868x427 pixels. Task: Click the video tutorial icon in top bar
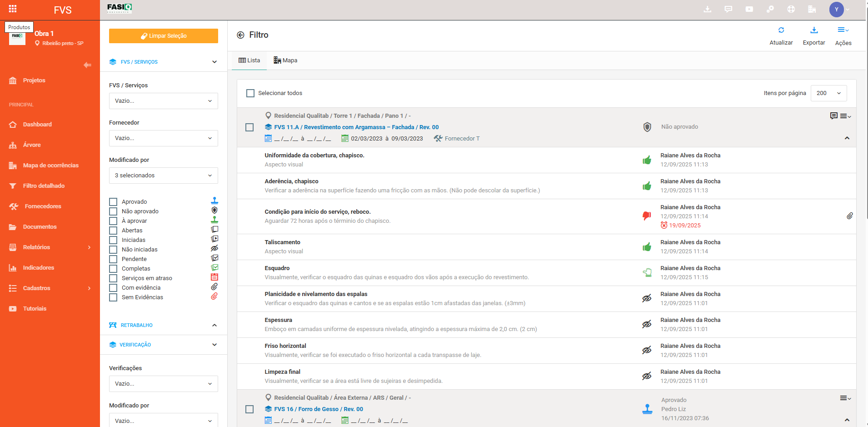click(749, 9)
